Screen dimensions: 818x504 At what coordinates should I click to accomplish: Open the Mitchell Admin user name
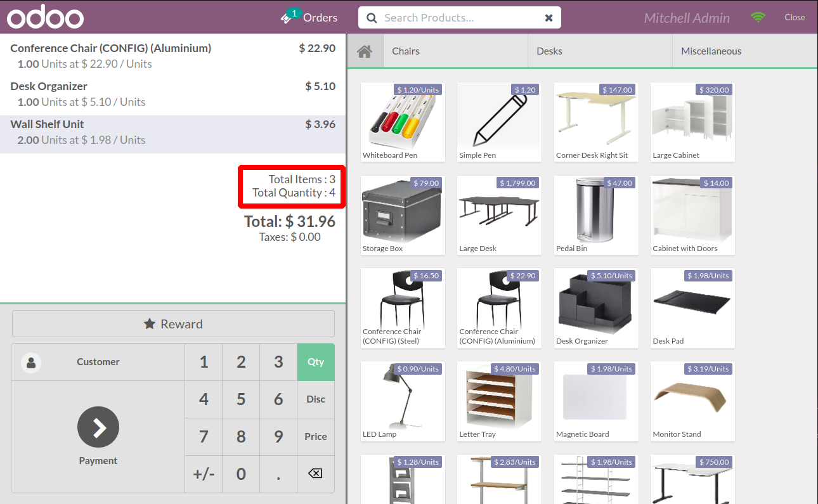(687, 18)
